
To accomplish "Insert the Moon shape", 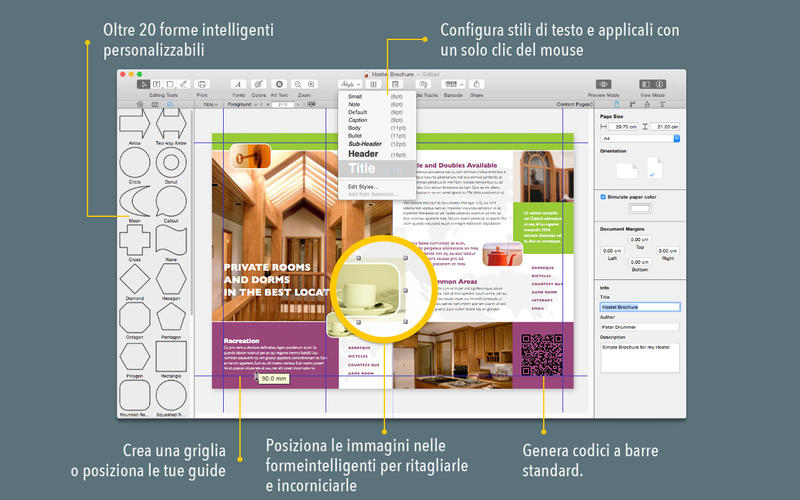I will point(135,202).
